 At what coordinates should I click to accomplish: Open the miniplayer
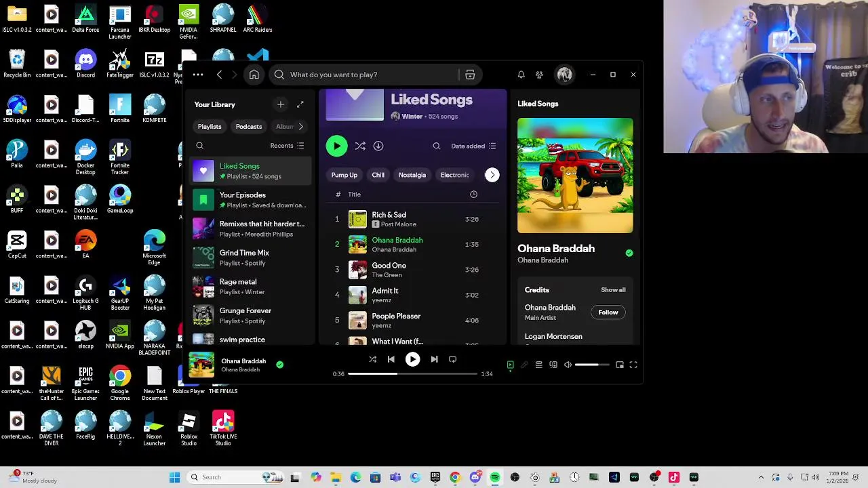(x=620, y=365)
